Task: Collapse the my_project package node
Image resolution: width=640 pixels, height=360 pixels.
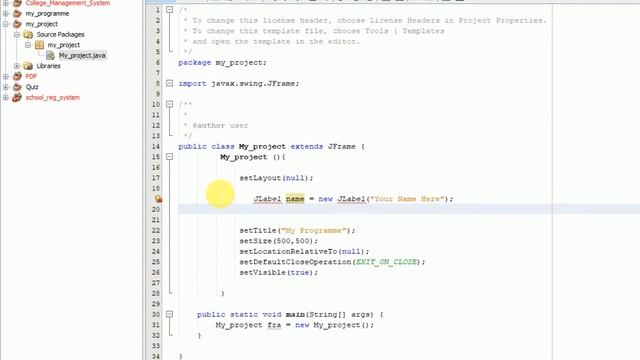Action: pyautogui.click(x=28, y=45)
